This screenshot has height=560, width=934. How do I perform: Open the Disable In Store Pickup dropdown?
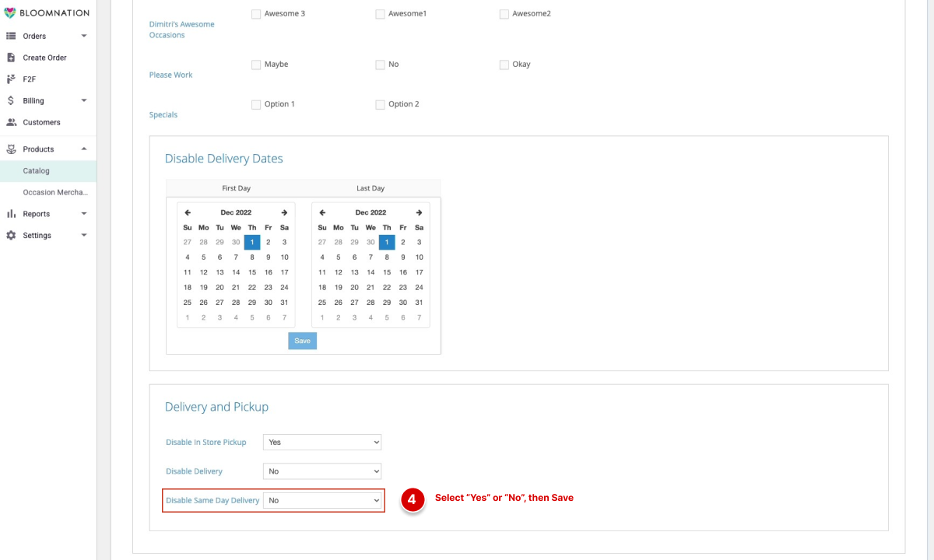322,442
